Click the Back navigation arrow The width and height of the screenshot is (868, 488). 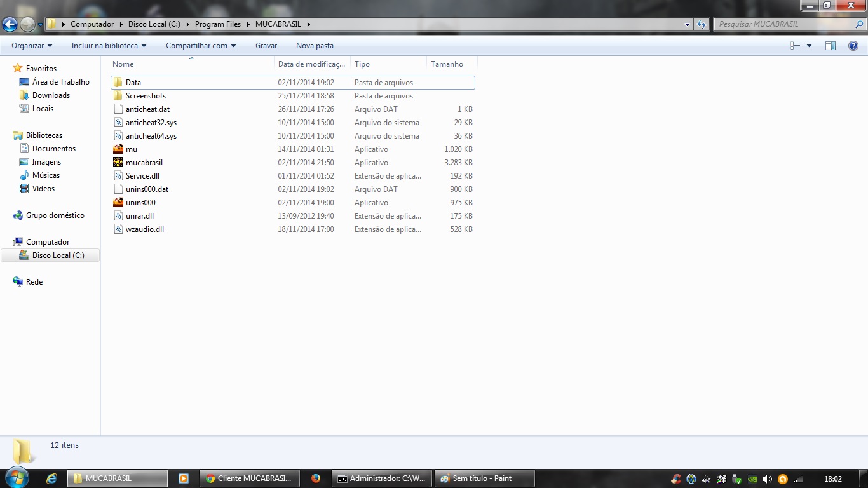pyautogui.click(x=10, y=25)
